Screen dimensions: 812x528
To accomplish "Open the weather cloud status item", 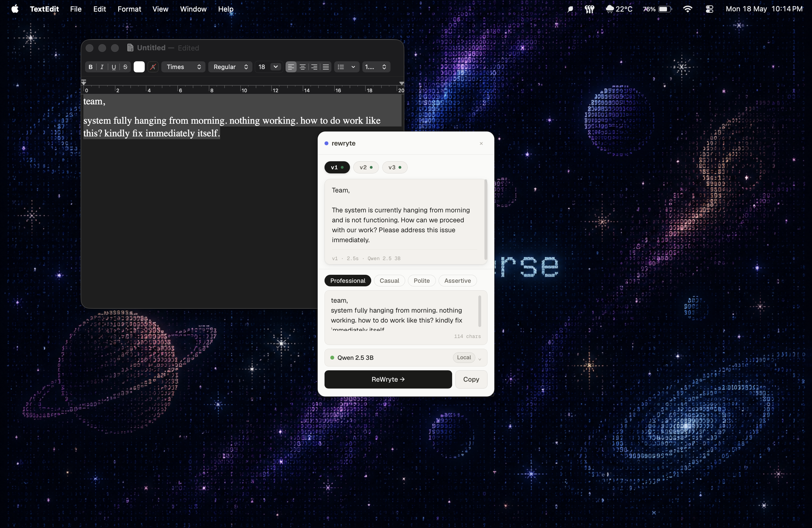I will click(619, 9).
